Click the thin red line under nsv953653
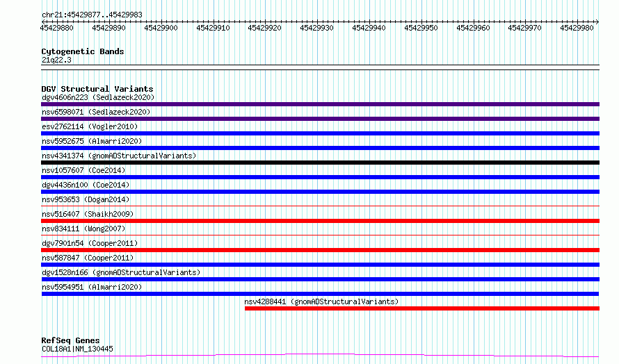619x364 pixels. coord(320,206)
